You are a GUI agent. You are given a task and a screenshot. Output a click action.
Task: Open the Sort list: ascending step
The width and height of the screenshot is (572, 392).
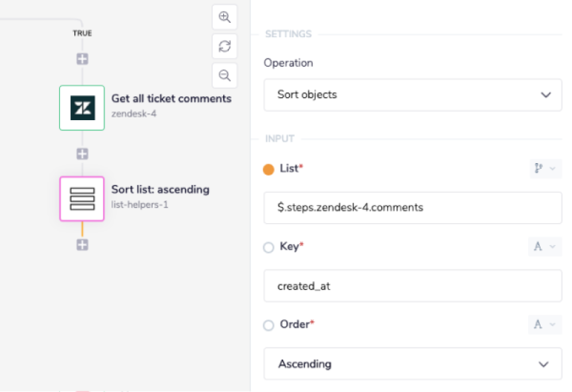(160, 189)
